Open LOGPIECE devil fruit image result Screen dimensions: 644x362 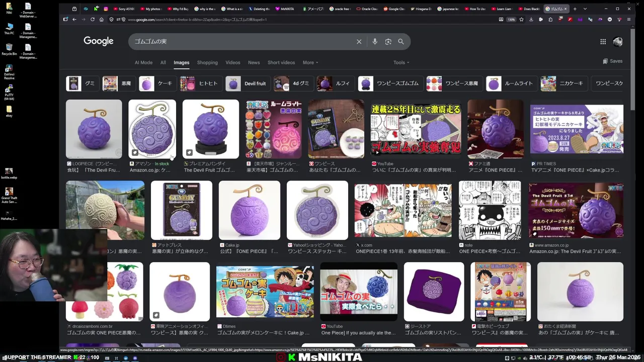pyautogui.click(x=94, y=129)
